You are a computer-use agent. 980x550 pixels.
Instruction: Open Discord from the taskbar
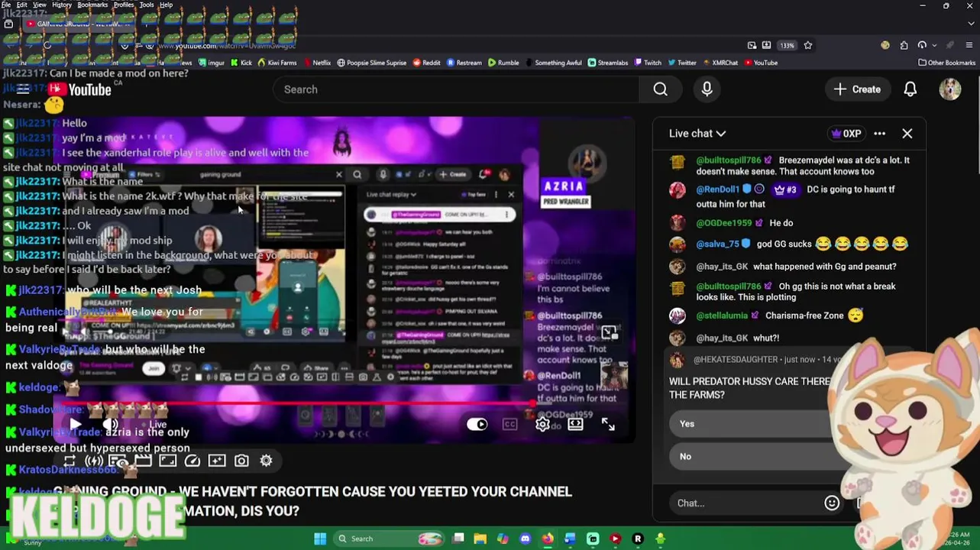click(525, 539)
